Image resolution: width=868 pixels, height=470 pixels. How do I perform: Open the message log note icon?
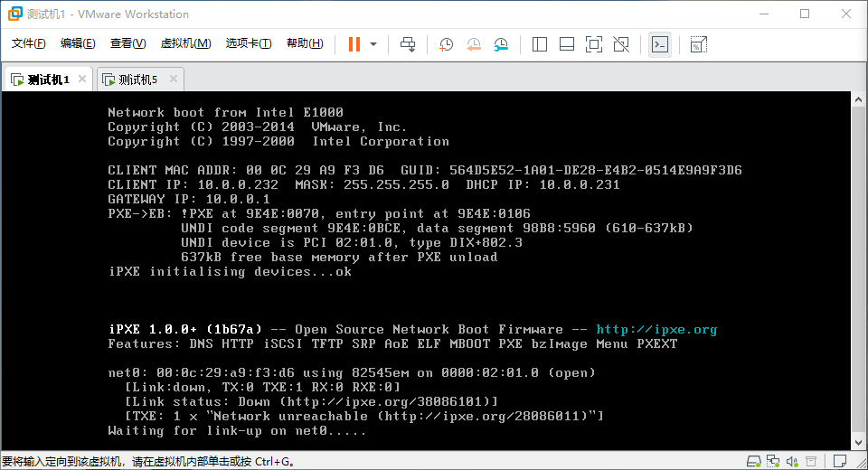[x=840, y=461]
